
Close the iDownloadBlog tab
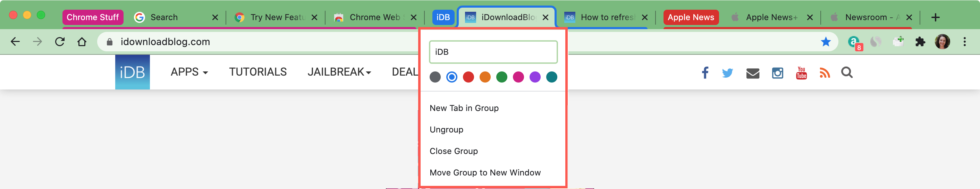tap(545, 17)
